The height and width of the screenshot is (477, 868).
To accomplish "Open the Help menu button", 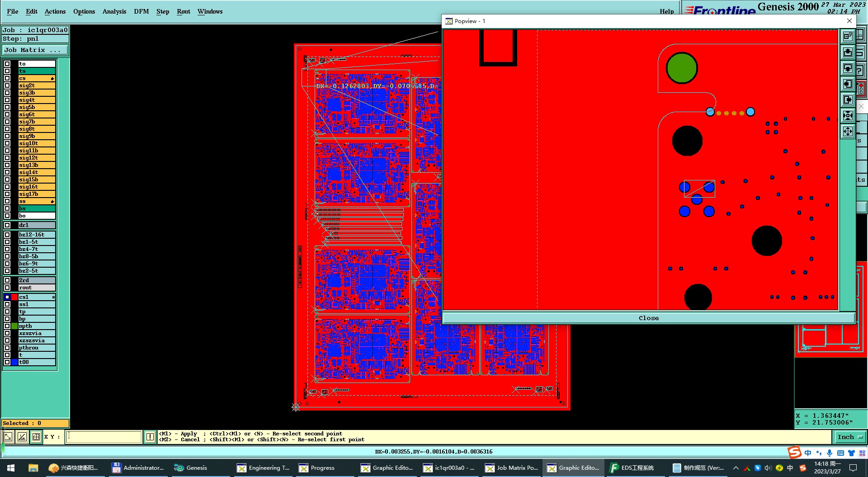I will (667, 11).
